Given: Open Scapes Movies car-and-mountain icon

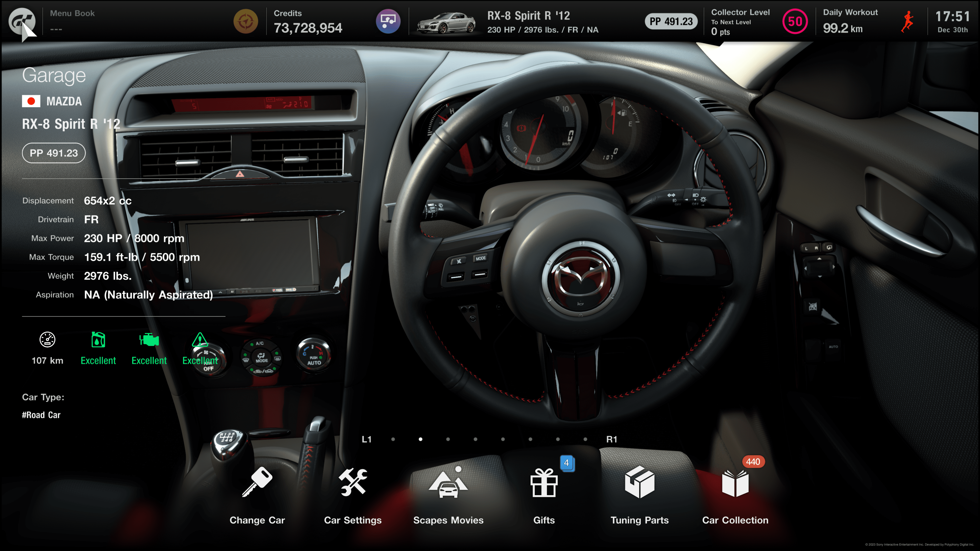Looking at the screenshot, I should pos(448,482).
